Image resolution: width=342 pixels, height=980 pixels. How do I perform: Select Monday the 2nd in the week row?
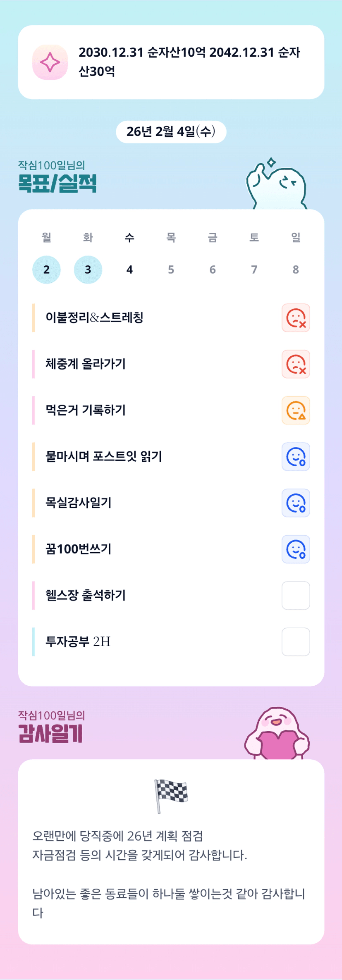coord(46,270)
